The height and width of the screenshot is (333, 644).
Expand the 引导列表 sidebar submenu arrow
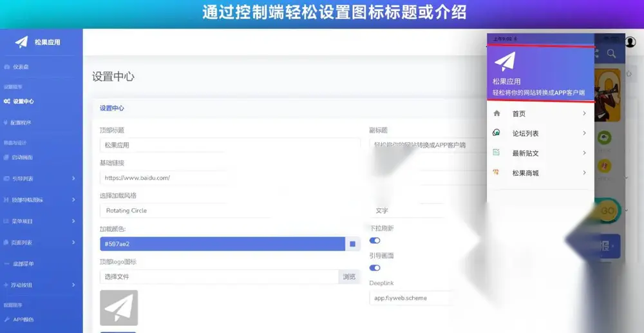click(x=73, y=178)
